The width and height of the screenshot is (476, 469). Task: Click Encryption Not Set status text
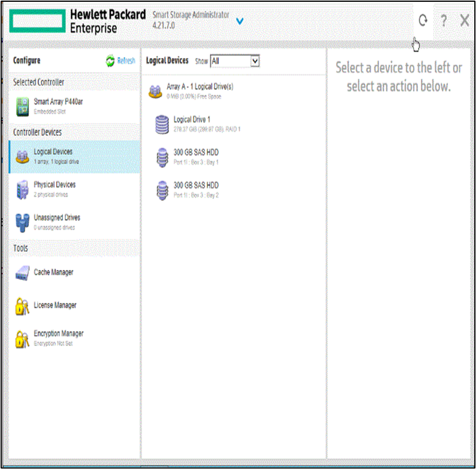point(53,343)
